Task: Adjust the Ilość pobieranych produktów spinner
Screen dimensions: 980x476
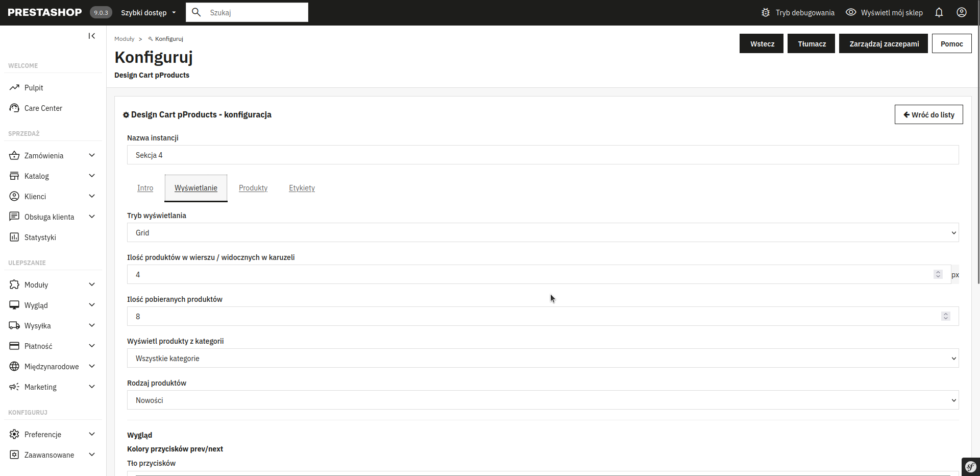Action: [x=946, y=316]
